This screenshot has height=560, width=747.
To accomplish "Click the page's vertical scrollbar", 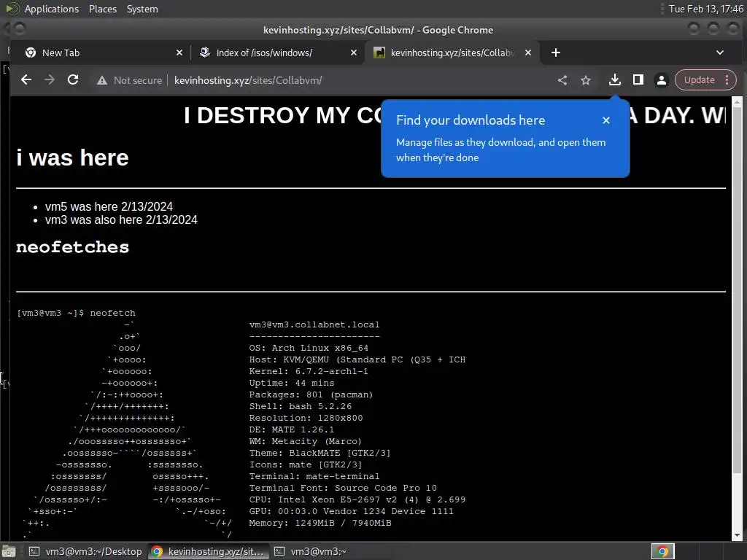I will click(x=737, y=290).
